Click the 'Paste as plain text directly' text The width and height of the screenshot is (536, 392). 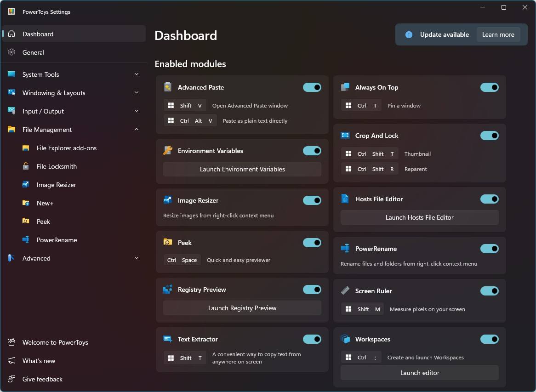tap(255, 121)
